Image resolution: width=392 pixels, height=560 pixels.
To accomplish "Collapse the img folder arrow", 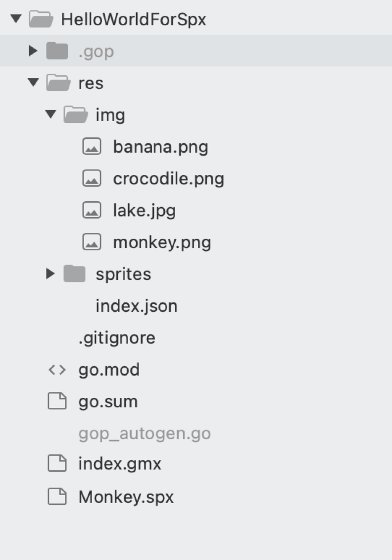I will 50,115.
